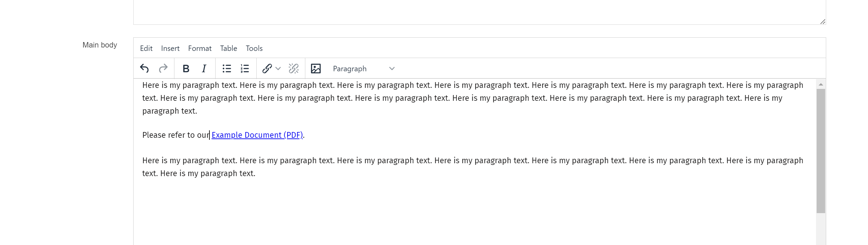Open the Paragraph format dropdown
The height and width of the screenshot is (245, 868).
pos(363,69)
